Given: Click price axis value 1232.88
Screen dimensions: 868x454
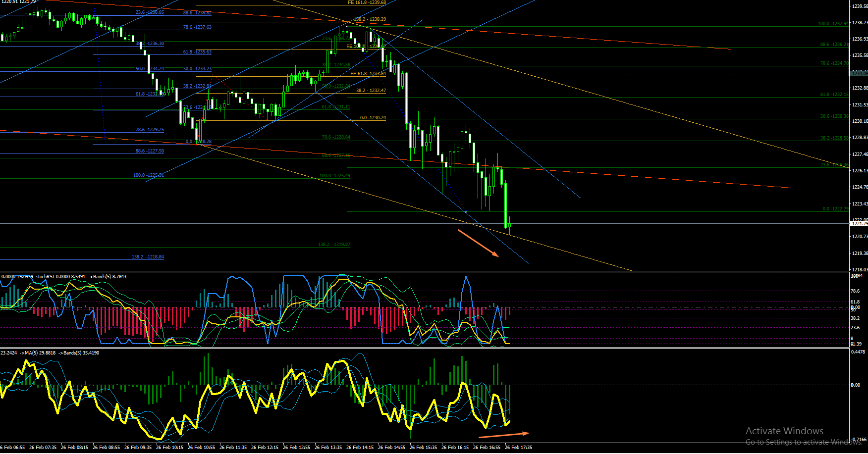Looking at the screenshot, I should click(x=860, y=88).
